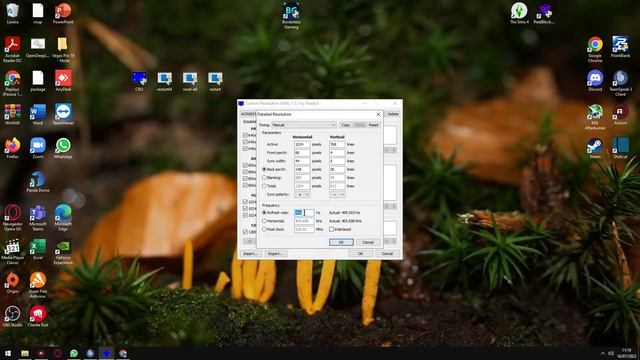Launch the Steam desktop shortcut

point(595,148)
